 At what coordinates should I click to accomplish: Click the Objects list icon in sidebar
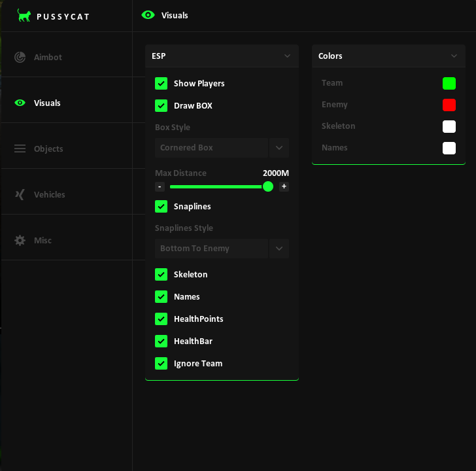coord(20,148)
